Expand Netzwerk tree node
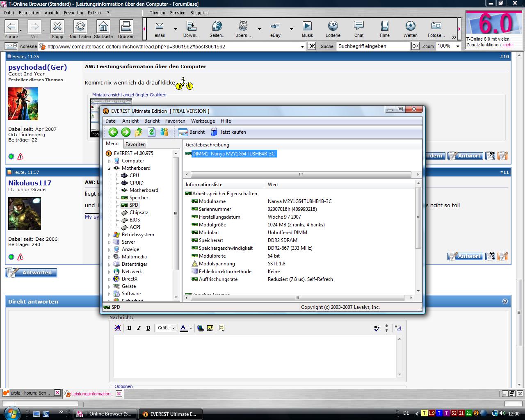The image size is (525, 420). click(x=110, y=272)
